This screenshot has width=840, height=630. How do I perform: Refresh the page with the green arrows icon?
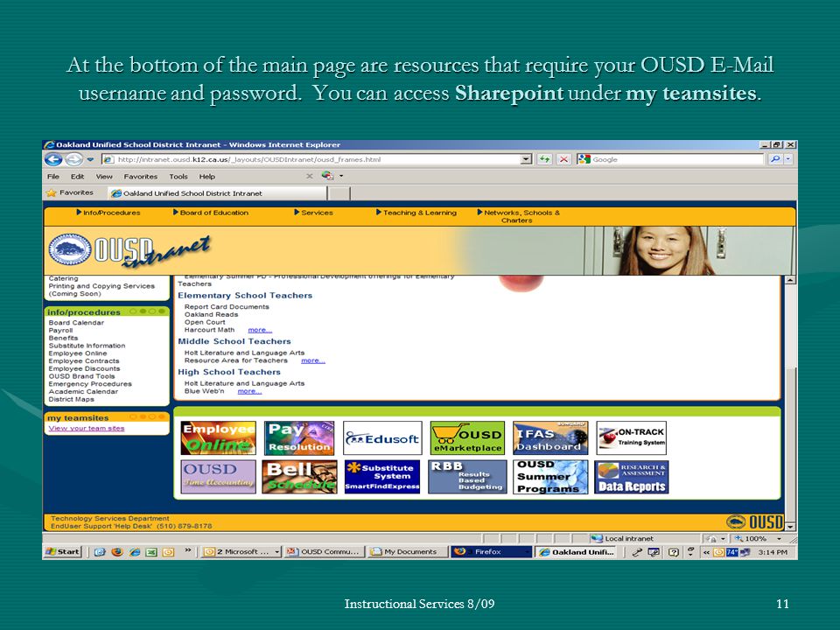tap(544, 159)
